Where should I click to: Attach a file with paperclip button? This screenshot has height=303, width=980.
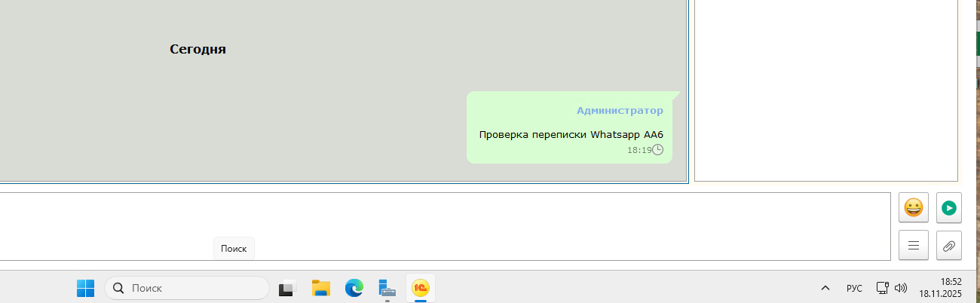949,245
